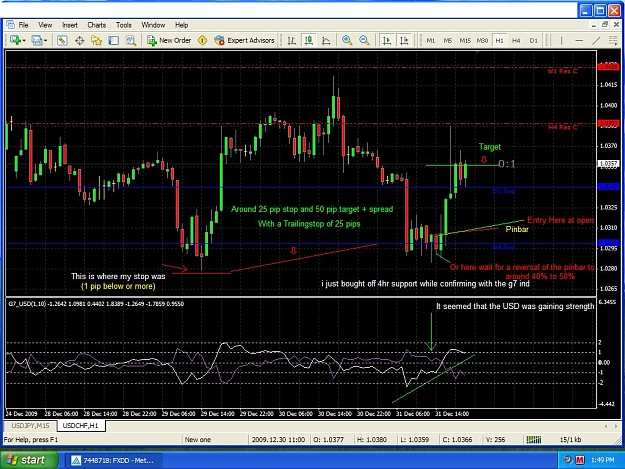Open the Tools menu
This screenshot has height=469, width=625.
tap(124, 25)
